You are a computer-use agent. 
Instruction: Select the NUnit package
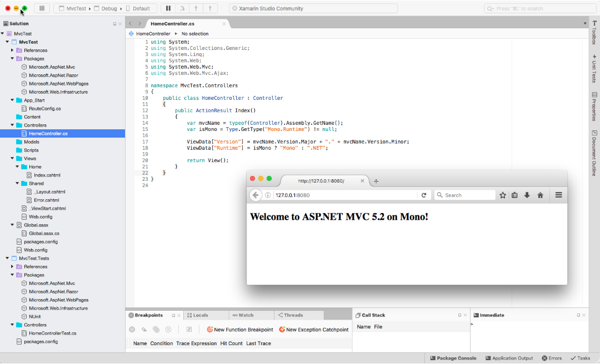tap(35, 317)
